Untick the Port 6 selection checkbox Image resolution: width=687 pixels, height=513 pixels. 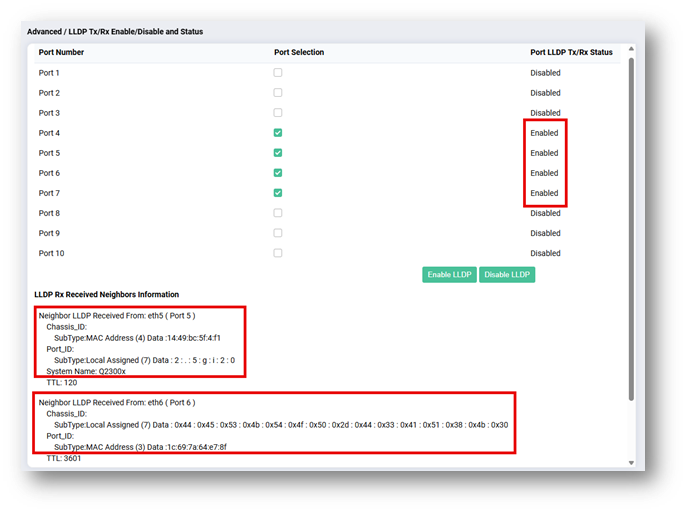[278, 173]
